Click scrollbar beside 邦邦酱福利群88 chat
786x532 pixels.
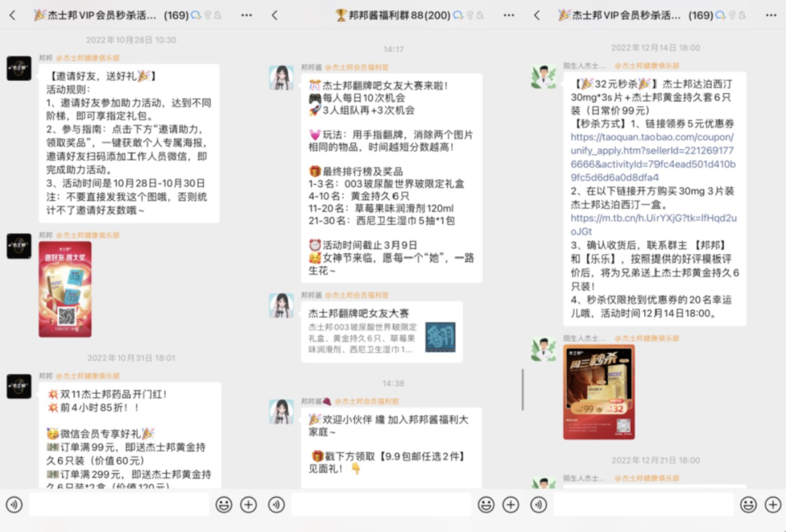coord(523,389)
